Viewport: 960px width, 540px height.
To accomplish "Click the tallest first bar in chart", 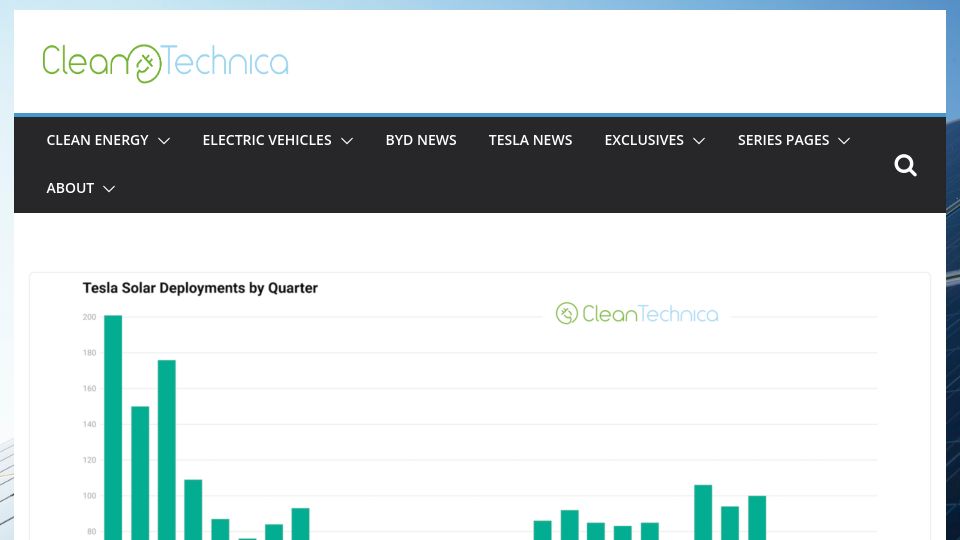I will 113,427.
